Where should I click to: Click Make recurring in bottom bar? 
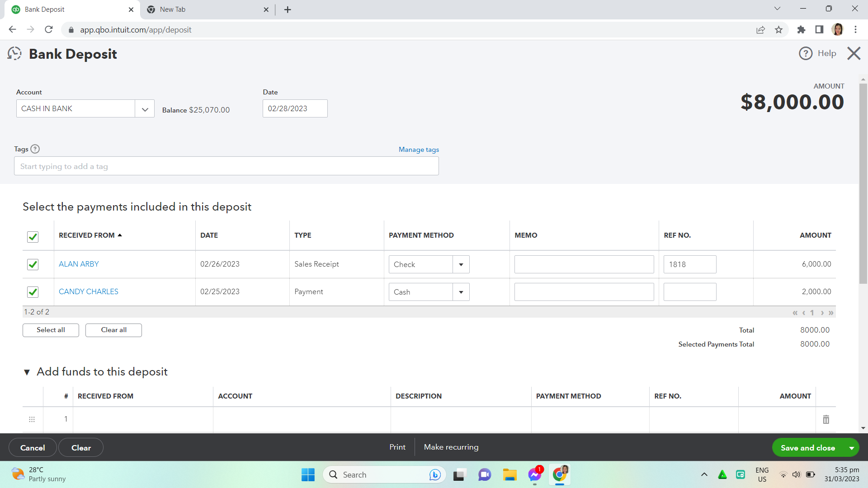click(451, 447)
